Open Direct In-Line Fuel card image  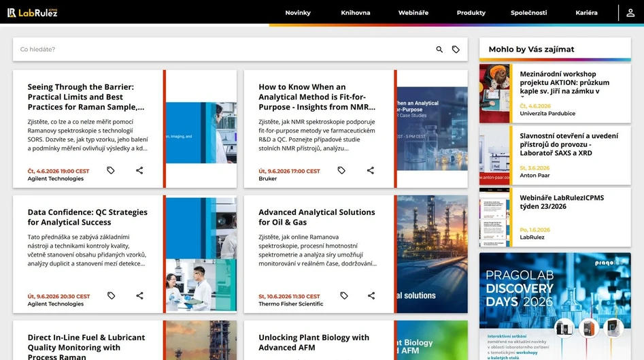pyautogui.click(x=201, y=340)
